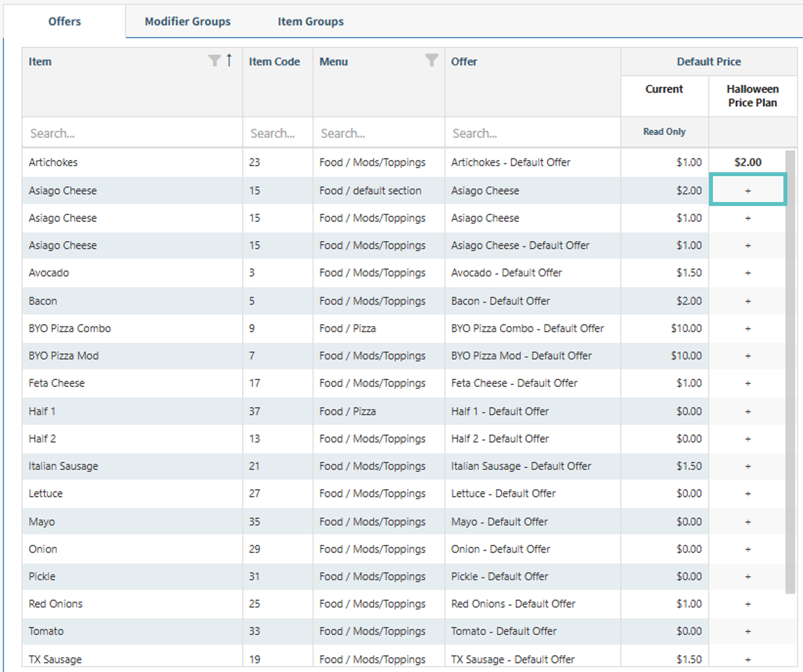Image resolution: width=803 pixels, height=672 pixels.
Task: Add Halloween price for BYO Pizza Combo
Action: pos(748,328)
